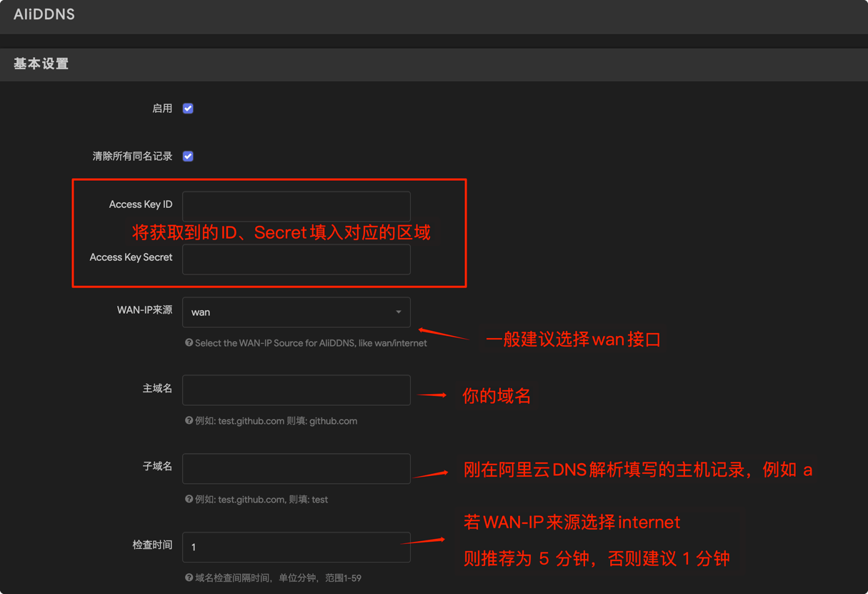Click the 检查时间 label

(152, 545)
